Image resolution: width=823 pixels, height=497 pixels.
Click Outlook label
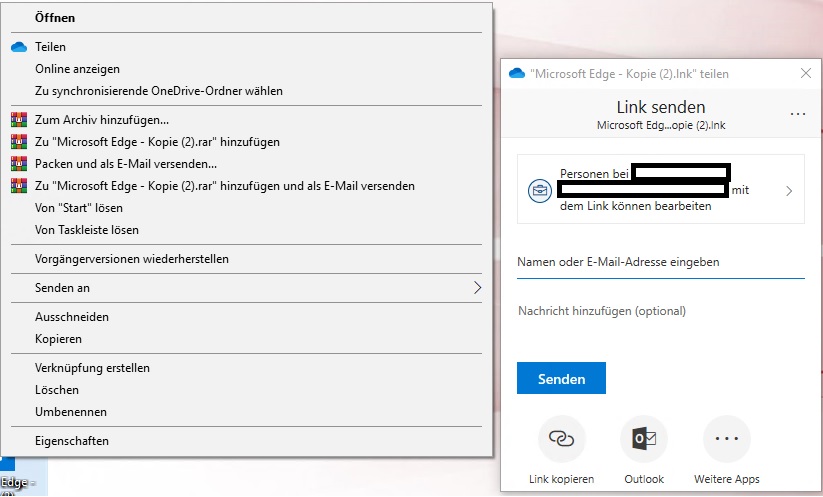coord(644,479)
